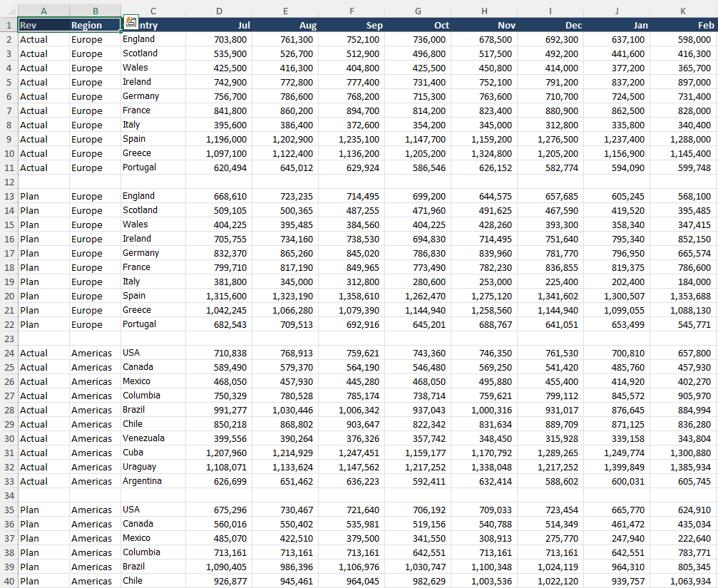
Task: Select Germany cell in row 17
Action: click(153, 253)
